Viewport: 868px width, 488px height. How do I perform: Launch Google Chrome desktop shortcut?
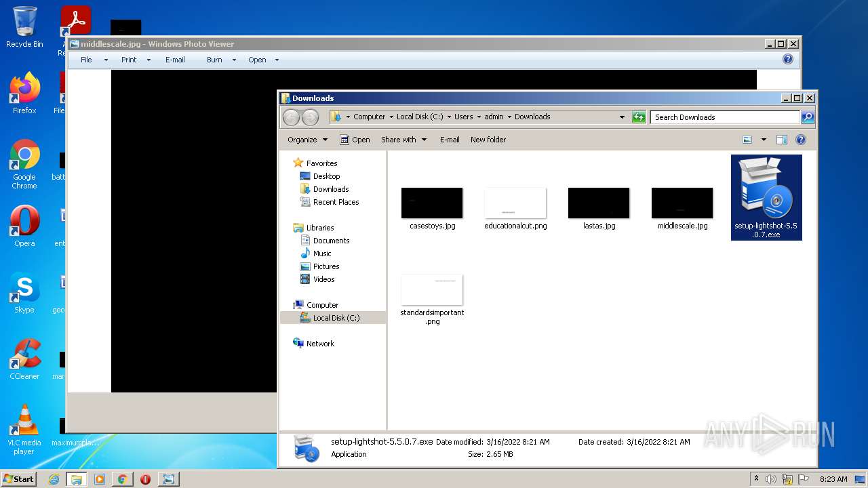(x=24, y=165)
